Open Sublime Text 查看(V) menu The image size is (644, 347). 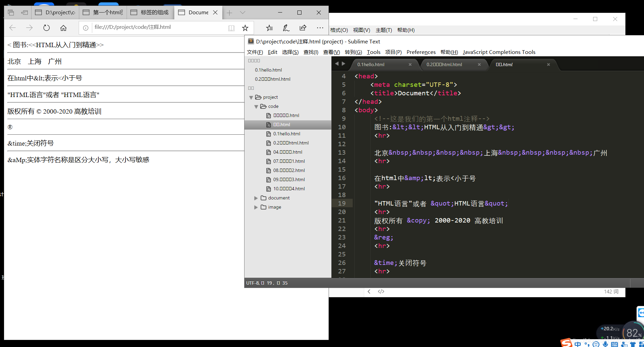click(x=331, y=52)
